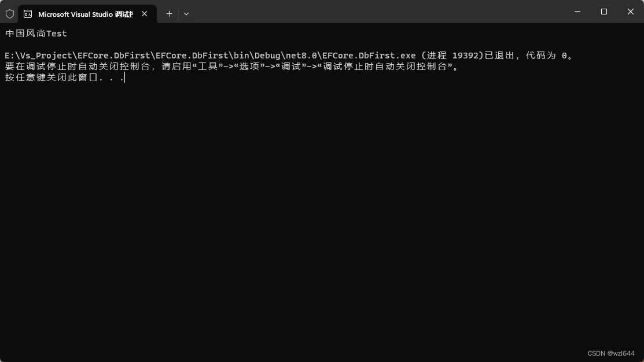This screenshot has width=644, height=362.
Task: Click the X to close the debug tab
Action: click(144, 14)
